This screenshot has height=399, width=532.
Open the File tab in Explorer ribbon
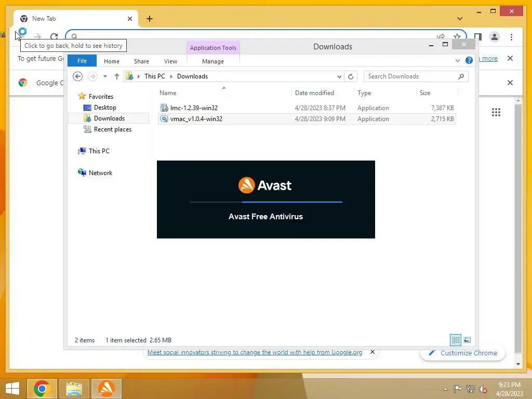(82, 61)
